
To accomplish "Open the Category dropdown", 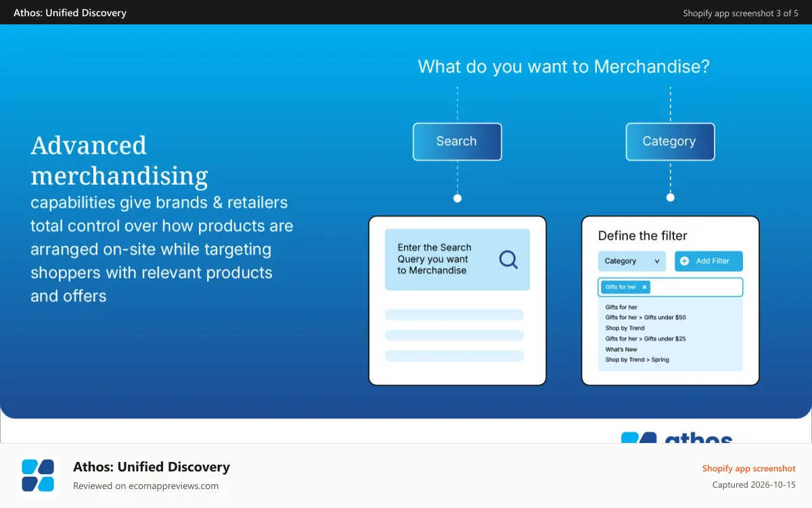I will 632,261.
